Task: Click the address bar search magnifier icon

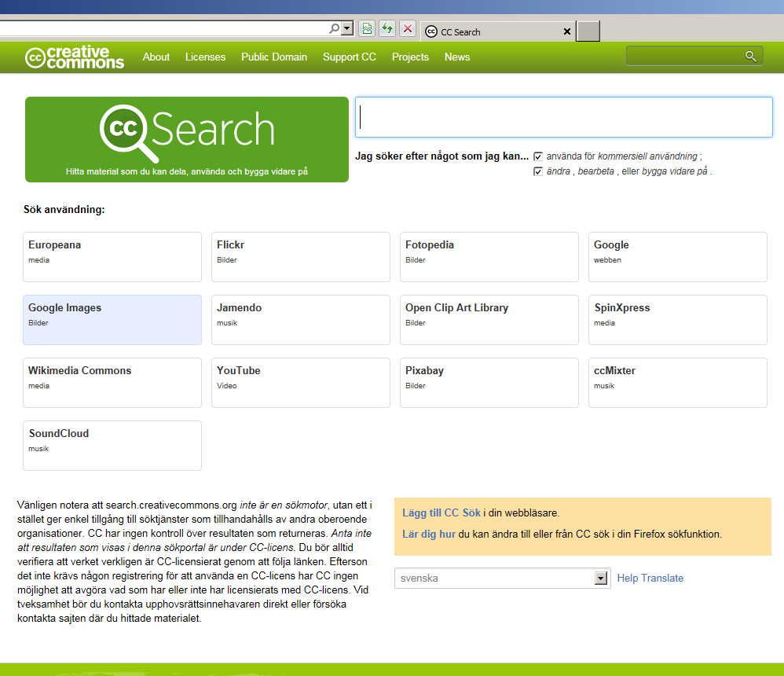Action: pyautogui.click(x=335, y=28)
